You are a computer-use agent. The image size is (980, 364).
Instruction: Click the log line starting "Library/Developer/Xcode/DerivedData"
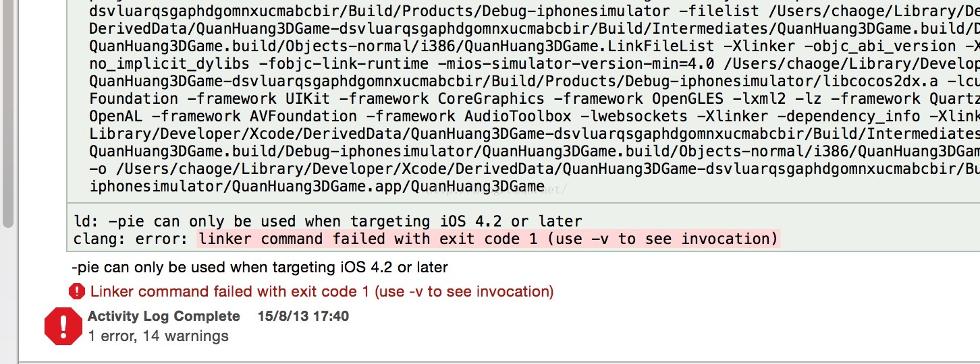click(x=535, y=133)
